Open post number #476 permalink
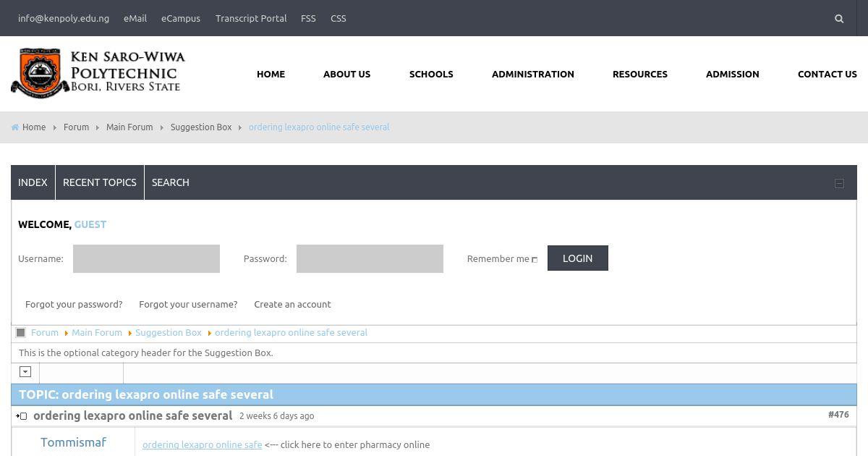The image size is (868, 456). pos(838,415)
